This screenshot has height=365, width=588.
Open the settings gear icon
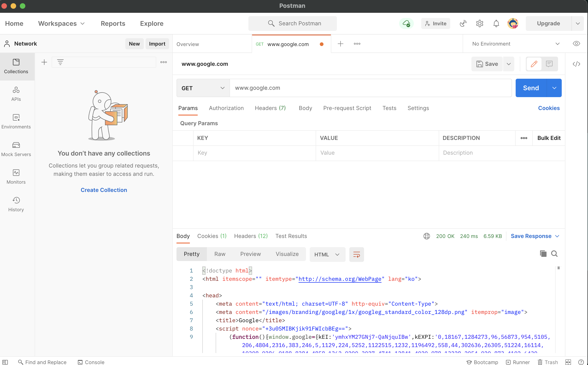point(479,23)
